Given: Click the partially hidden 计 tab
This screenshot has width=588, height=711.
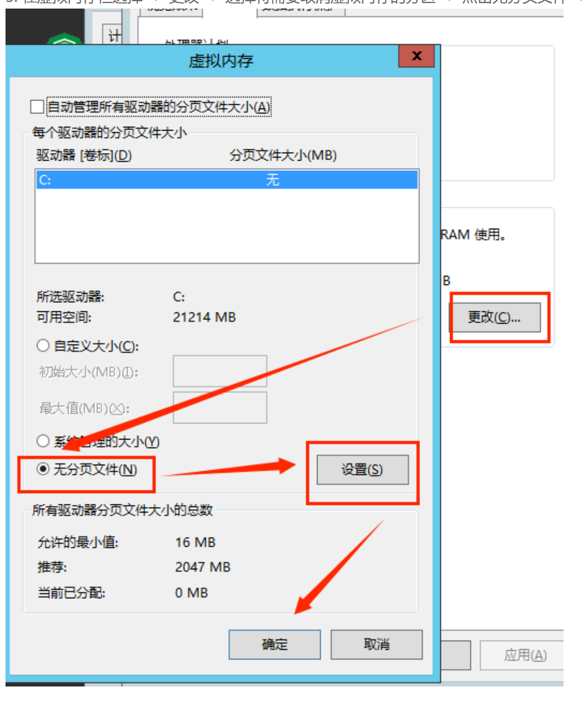Looking at the screenshot, I should (x=113, y=35).
